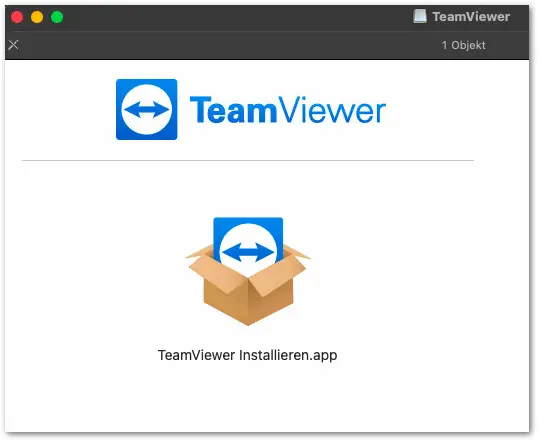Close the TeamViewer disk image window
The height and width of the screenshot is (441, 538).
17,17
